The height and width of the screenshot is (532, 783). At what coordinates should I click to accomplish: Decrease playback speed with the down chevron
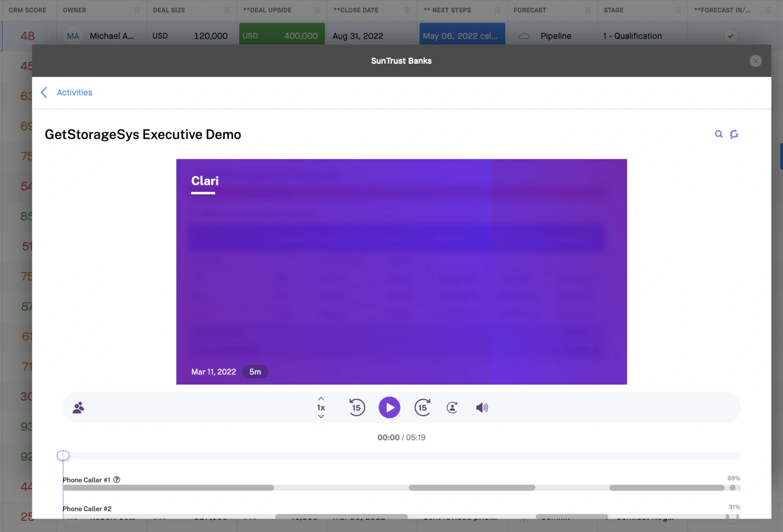[x=321, y=417]
